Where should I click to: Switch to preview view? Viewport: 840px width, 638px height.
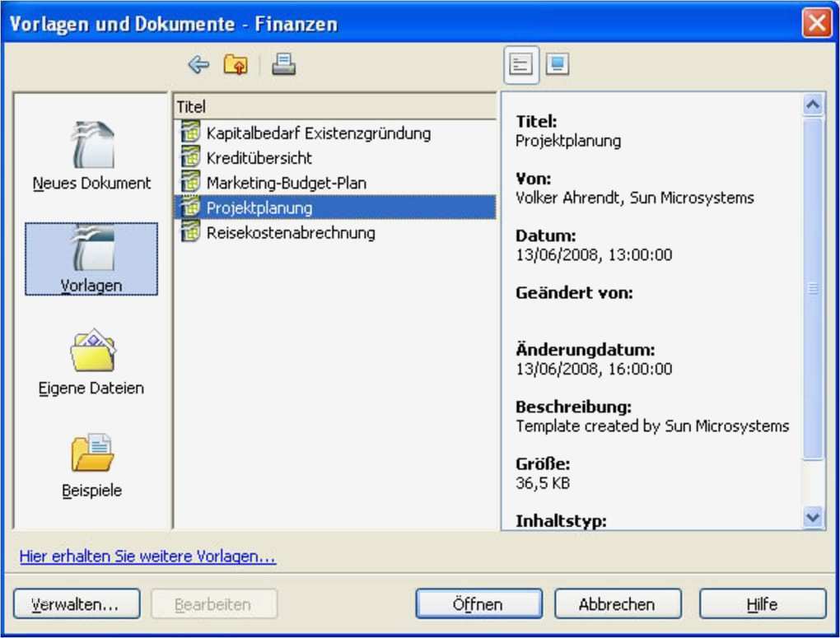click(x=558, y=64)
